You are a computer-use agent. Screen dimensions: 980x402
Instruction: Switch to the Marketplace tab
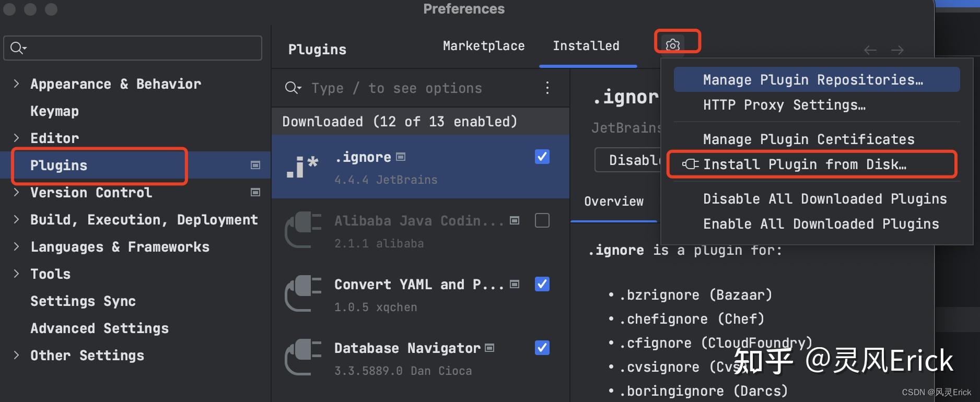(x=483, y=46)
